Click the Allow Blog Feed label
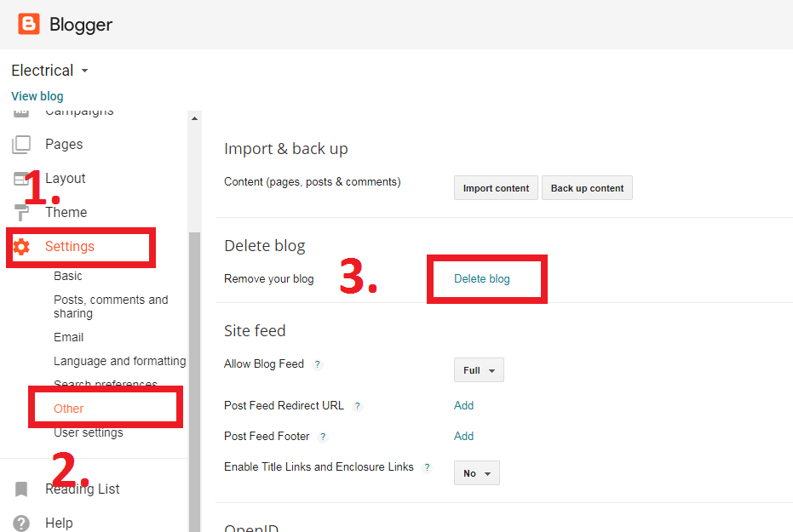The width and height of the screenshot is (793, 532). coord(264,363)
